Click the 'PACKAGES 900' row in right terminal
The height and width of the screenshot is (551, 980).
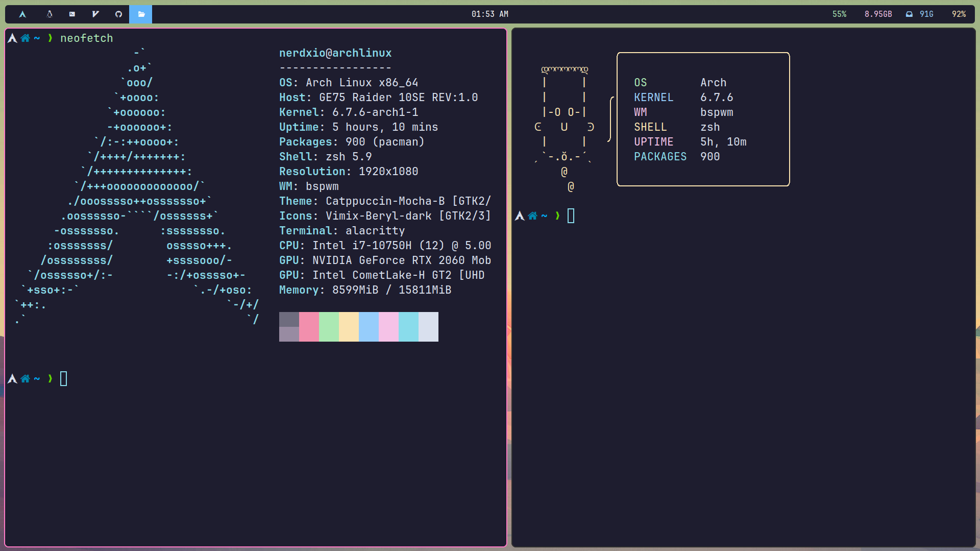[x=677, y=157]
